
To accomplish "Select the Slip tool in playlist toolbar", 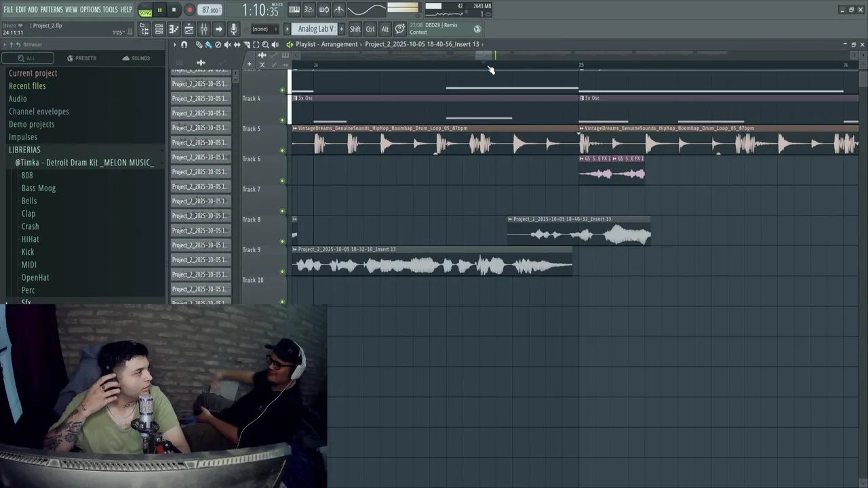I will pyautogui.click(x=237, y=45).
